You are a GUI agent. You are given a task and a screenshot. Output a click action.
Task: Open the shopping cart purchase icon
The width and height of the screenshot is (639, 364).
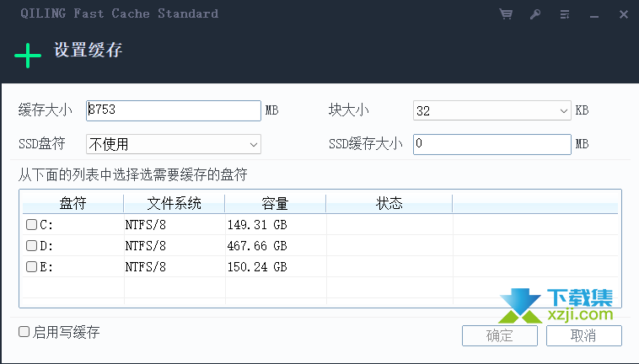coord(506,13)
